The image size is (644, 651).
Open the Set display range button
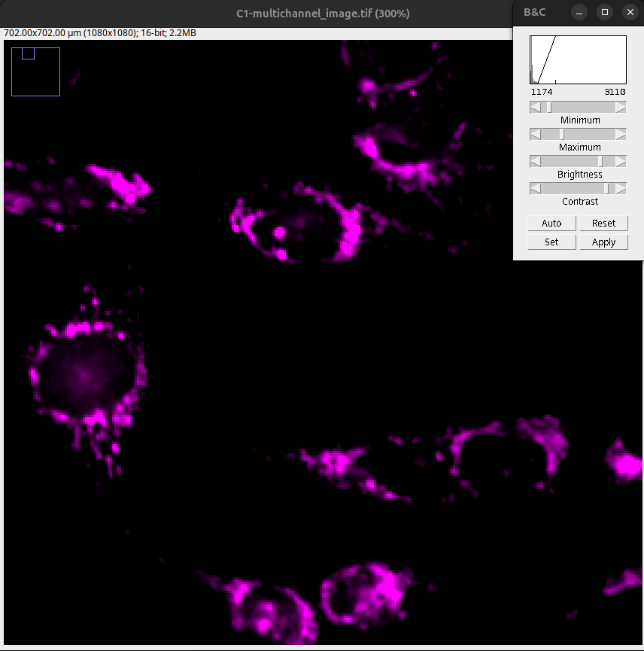551,242
